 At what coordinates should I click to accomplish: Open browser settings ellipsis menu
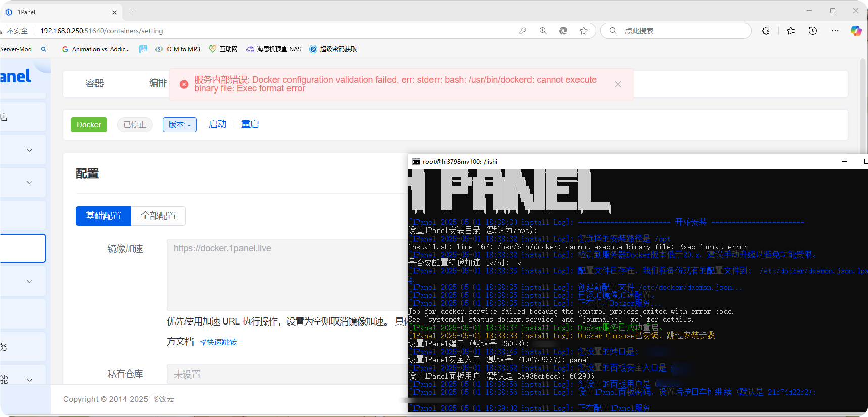coord(835,31)
